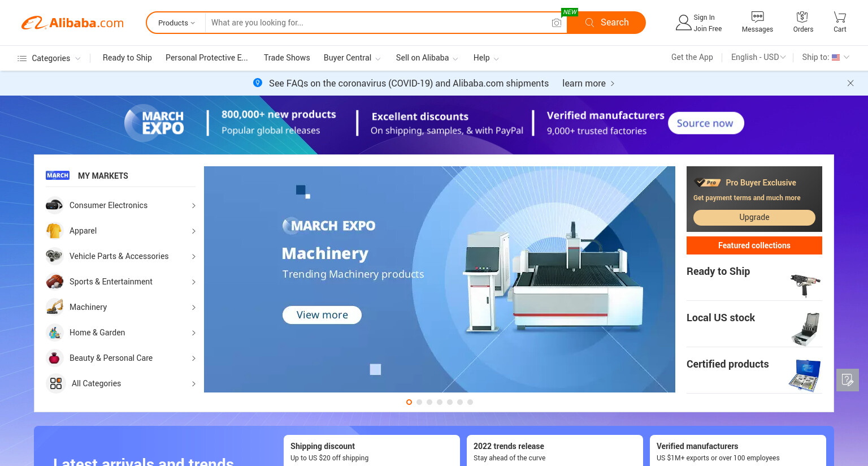Open Certified products thumbnail
Viewport: 868px width, 466px height.
point(805,376)
